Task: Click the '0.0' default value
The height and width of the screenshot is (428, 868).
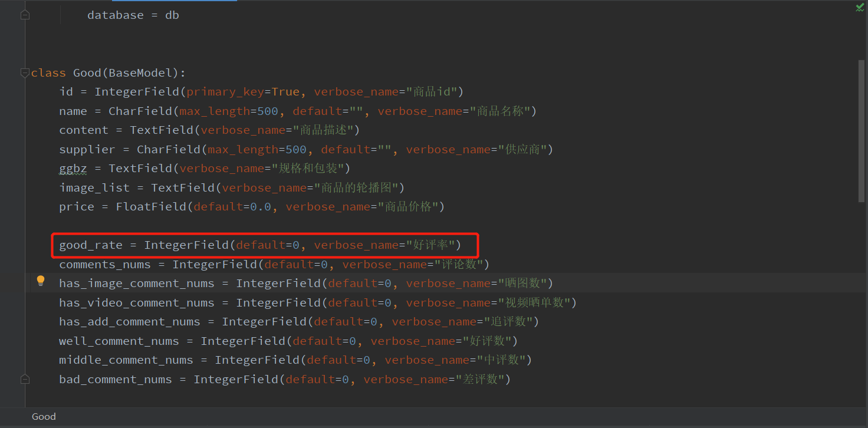Action: click(x=261, y=207)
